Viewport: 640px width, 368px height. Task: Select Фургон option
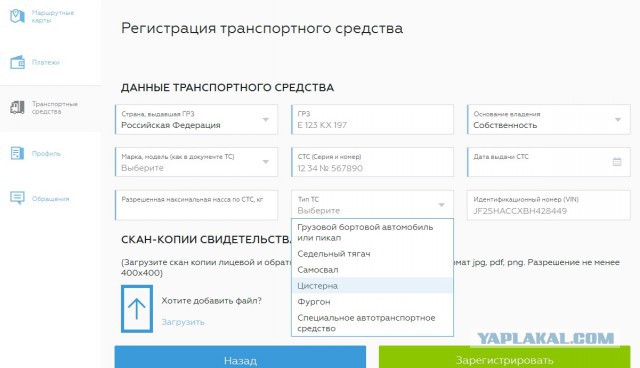click(372, 301)
